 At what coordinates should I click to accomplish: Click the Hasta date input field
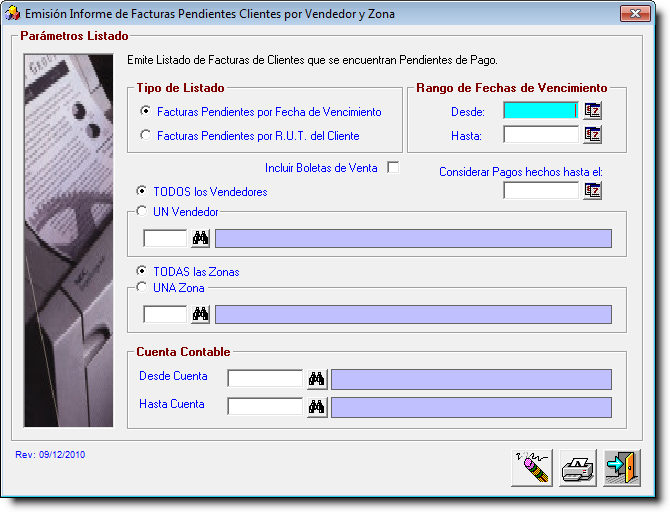point(541,135)
